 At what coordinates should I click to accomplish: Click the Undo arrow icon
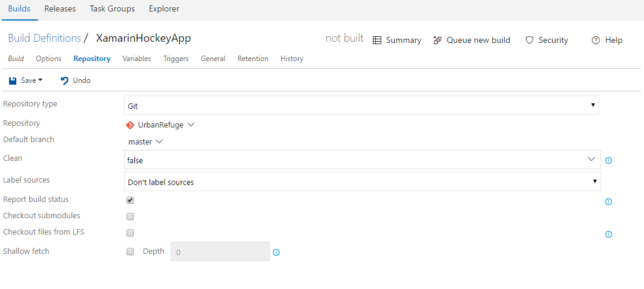tap(65, 80)
